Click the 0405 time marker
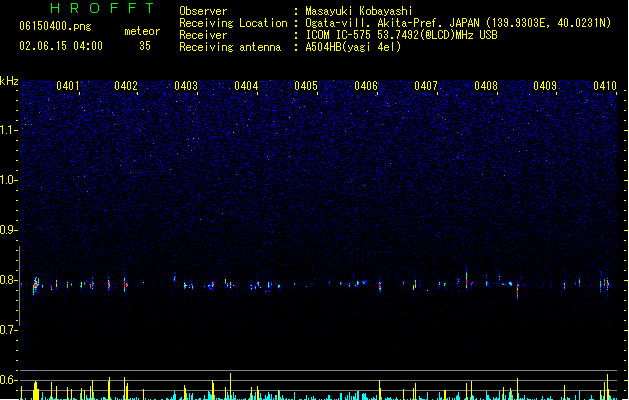 point(306,86)
